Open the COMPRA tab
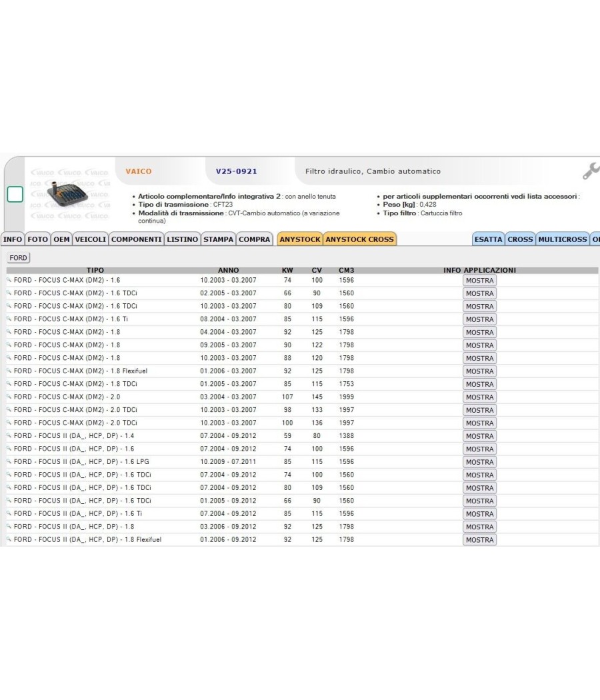This screenshot has height=700, width=600. pos(255,239)
